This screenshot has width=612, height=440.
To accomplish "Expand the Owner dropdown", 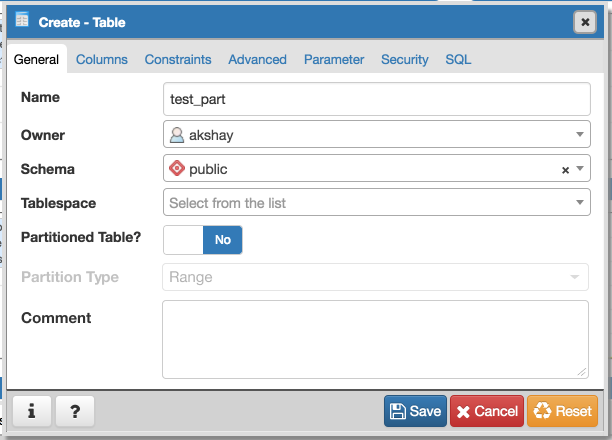I will (x=580, y=135).
